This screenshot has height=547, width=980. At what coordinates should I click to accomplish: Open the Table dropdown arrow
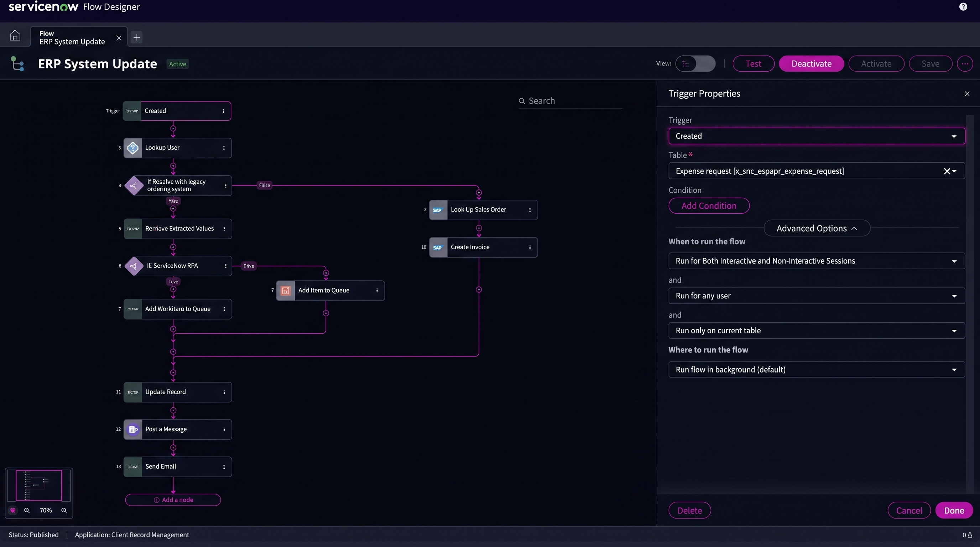954,171
